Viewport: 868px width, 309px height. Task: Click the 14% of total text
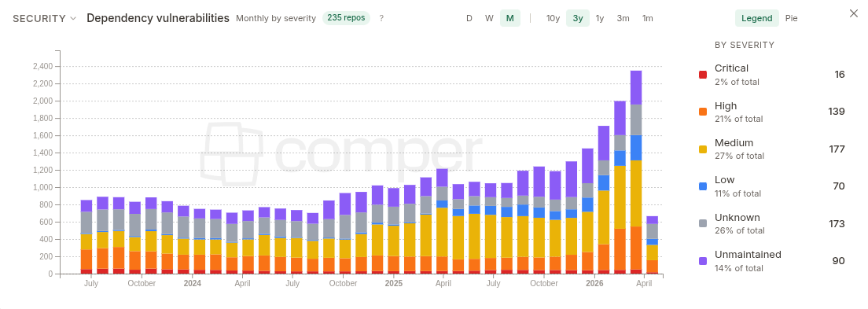point(738,268)
